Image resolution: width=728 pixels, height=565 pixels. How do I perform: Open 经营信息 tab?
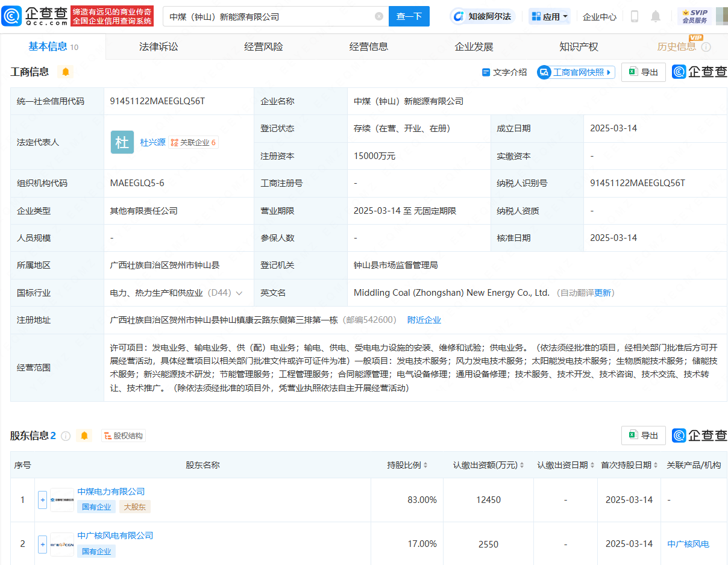coord(369,47)
